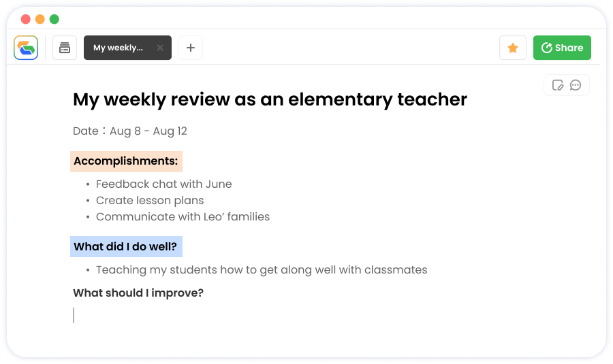The height and width of the screenshot is (364, 613).
Task: Open the note edit icon
Action: click(x=557, y=85)
